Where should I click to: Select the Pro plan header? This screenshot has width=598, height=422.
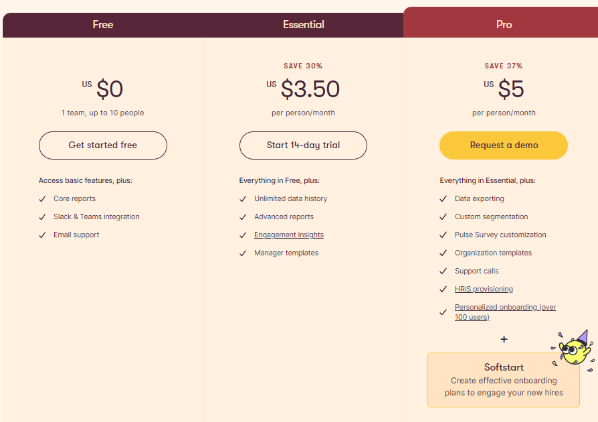pos(504,23)
